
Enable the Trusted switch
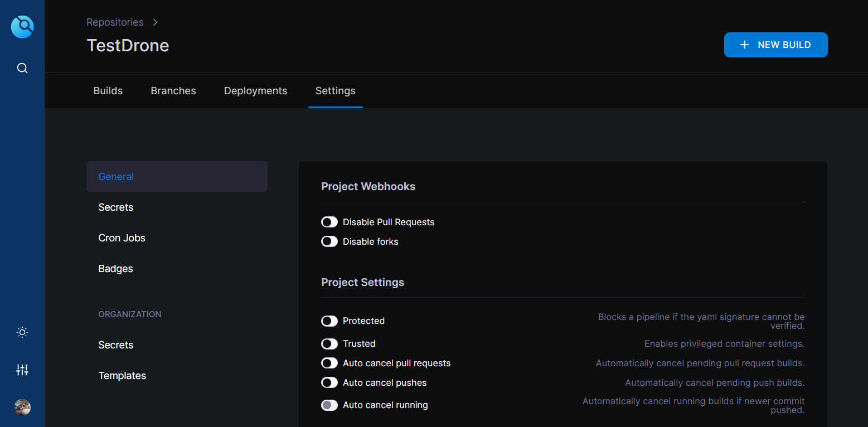329,344
